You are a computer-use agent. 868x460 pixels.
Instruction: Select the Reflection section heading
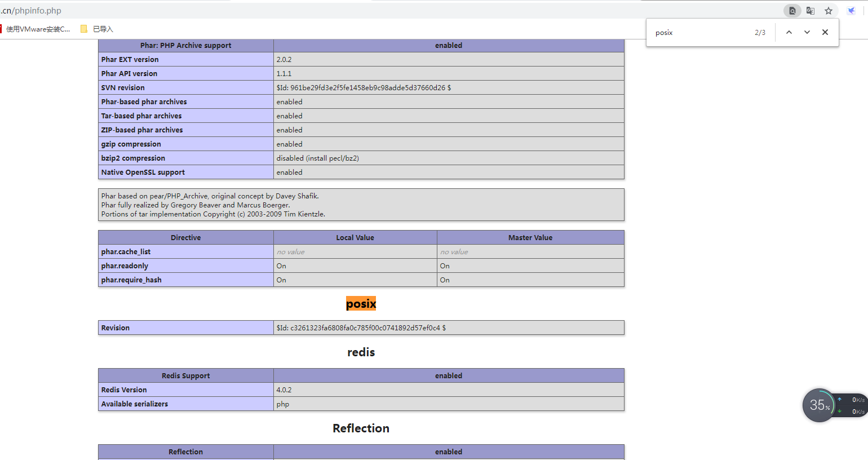[x=361, y=428]
